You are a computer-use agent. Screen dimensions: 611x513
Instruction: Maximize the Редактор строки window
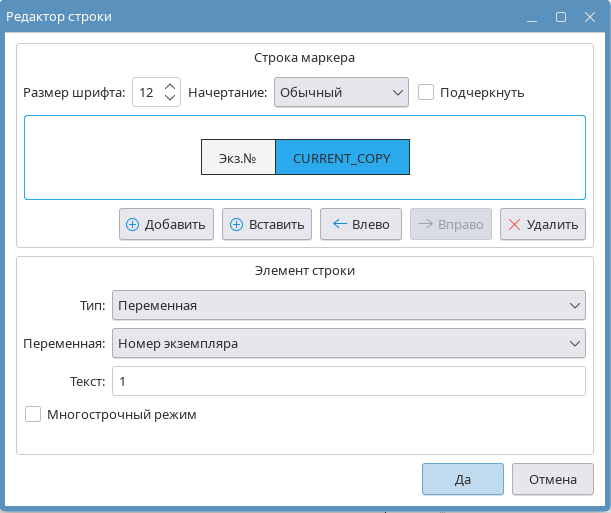click(561, 17)
